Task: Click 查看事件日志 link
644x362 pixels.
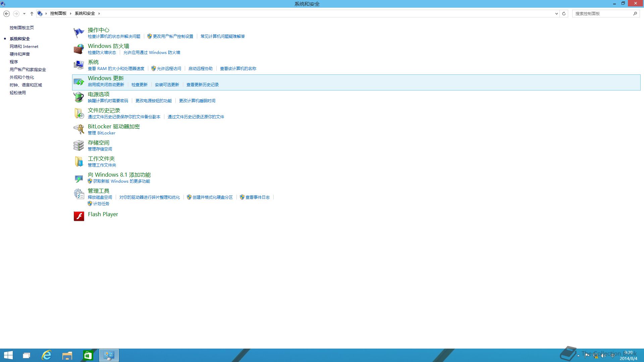Action: (x=258, y=197)
